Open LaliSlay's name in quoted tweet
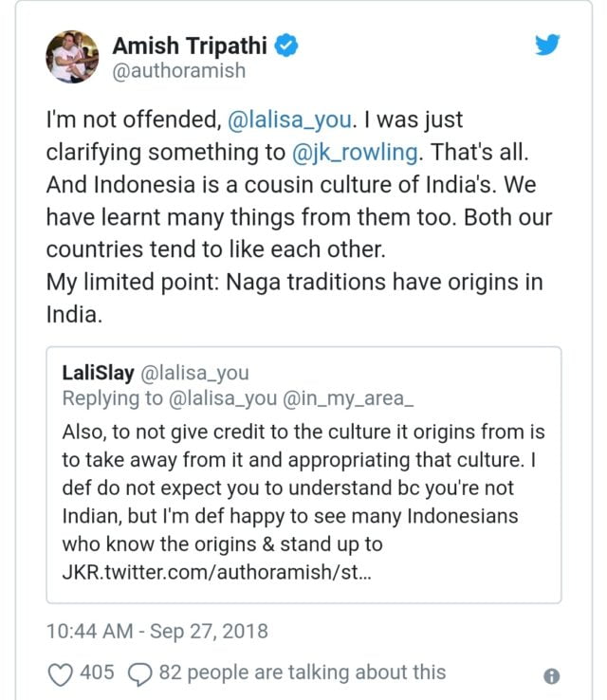The width and height of the screenshot is (607, 700). pyautogui.click(x=98, y=372)
